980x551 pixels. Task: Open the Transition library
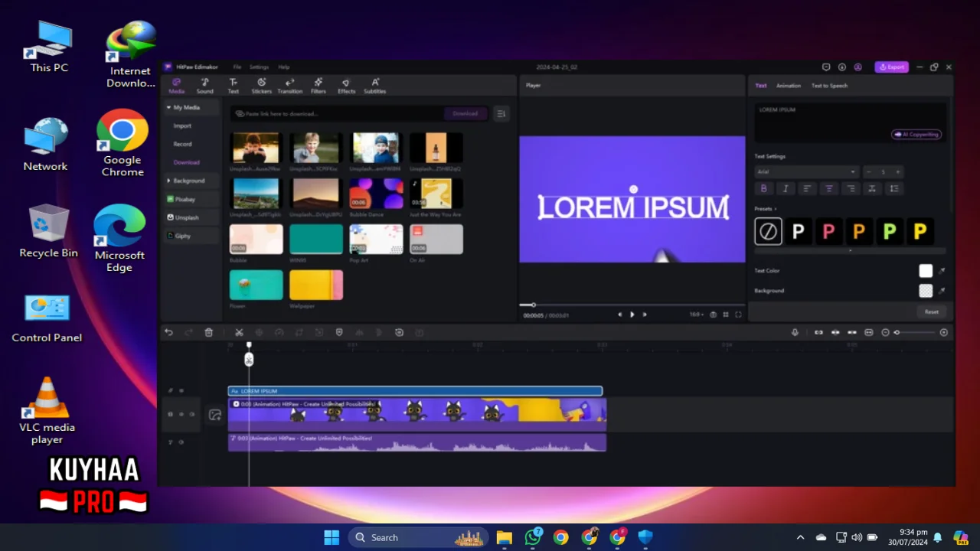point(289,86)
